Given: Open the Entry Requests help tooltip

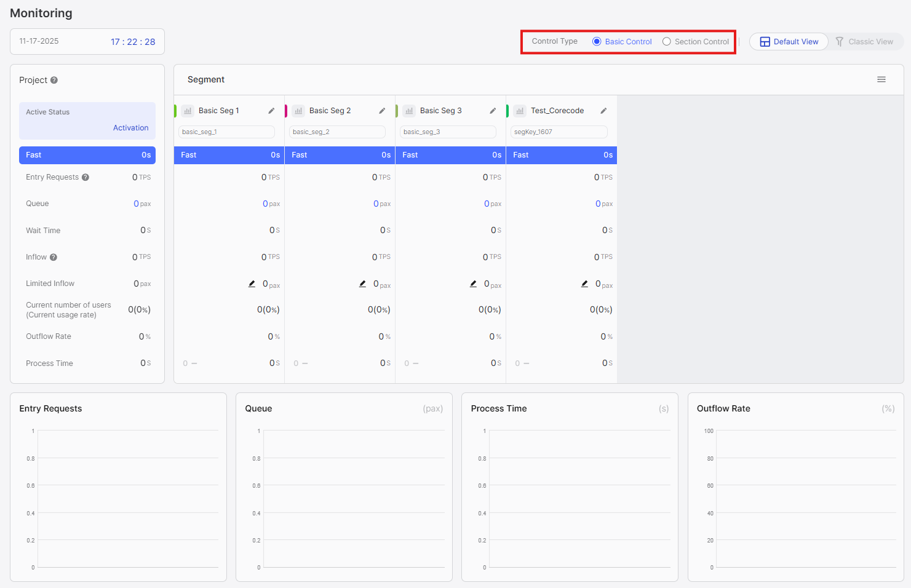Looking at the screenshot, I should coord(86,177).
